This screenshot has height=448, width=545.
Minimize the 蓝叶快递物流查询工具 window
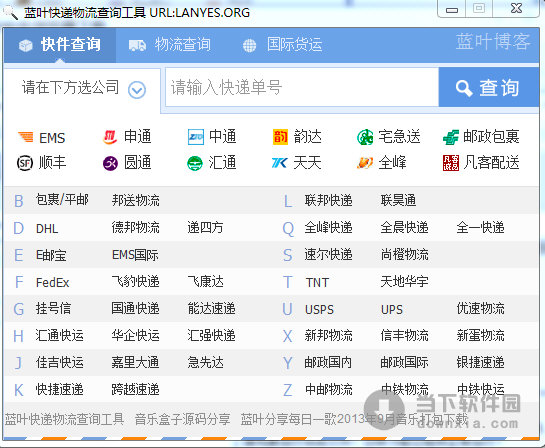tap(452, 9)
